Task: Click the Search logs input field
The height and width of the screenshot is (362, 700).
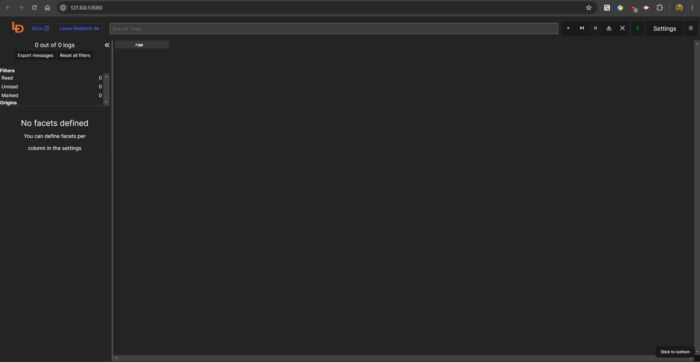Action: pyautogui.click(x=334, y=29)
